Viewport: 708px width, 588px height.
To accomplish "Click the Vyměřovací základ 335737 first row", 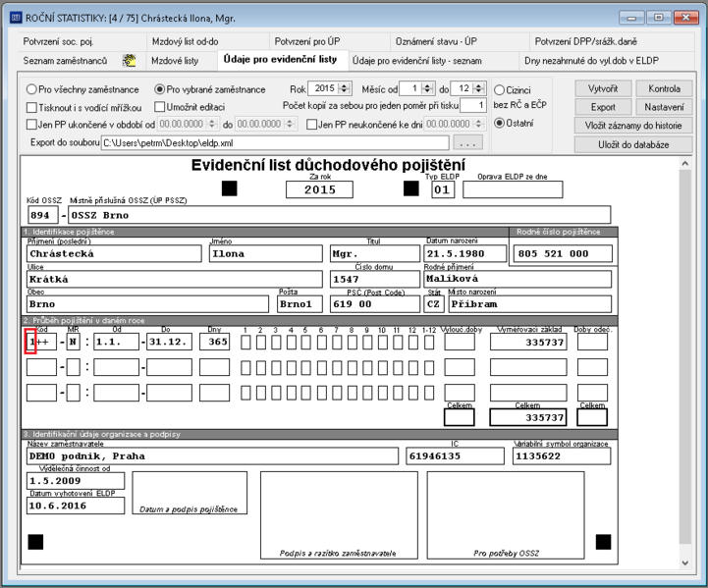I will (528, 342).
